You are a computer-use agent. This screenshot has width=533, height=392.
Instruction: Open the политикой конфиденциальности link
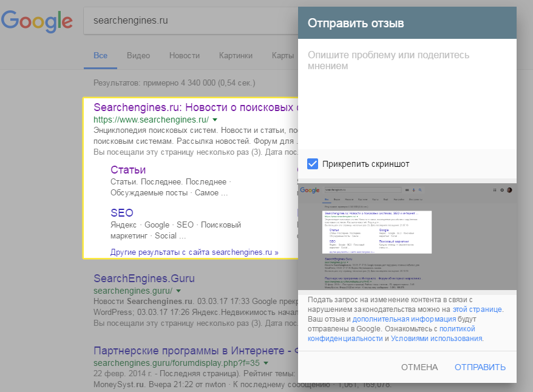pyautogui.click(x=392, y=334)
